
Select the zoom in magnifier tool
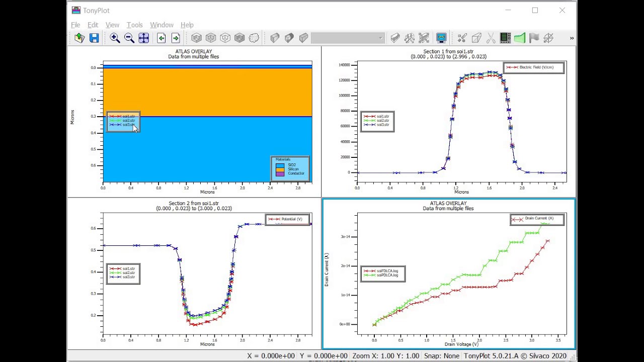point(115,38)
